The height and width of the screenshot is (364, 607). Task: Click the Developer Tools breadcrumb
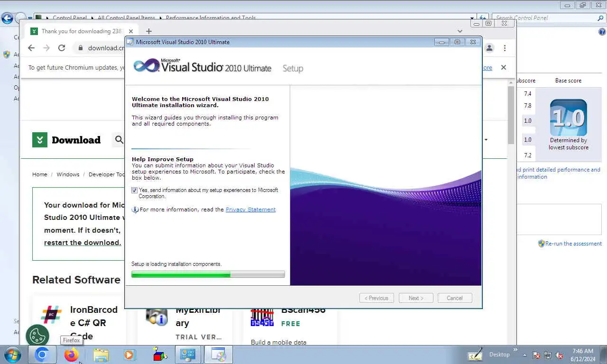tap(107, 174)
